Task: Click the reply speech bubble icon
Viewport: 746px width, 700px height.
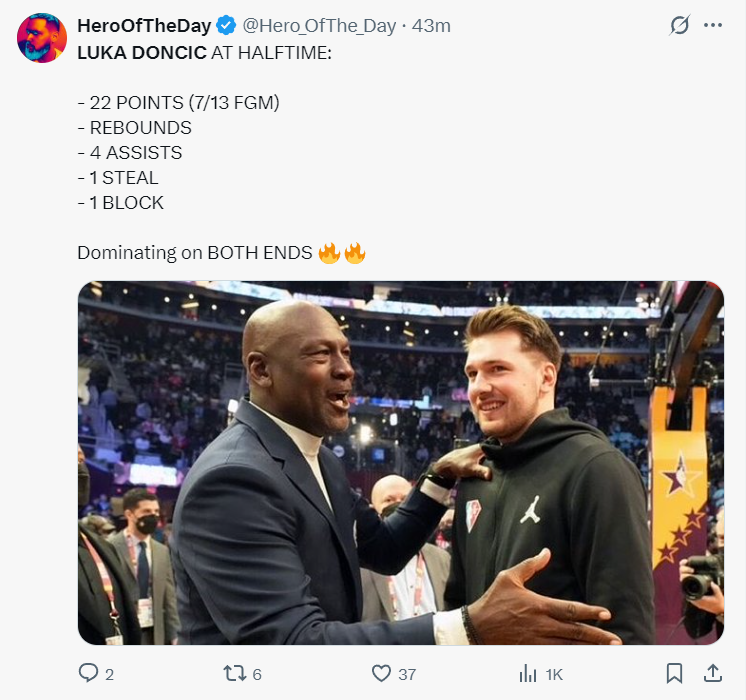Action: 89,674
